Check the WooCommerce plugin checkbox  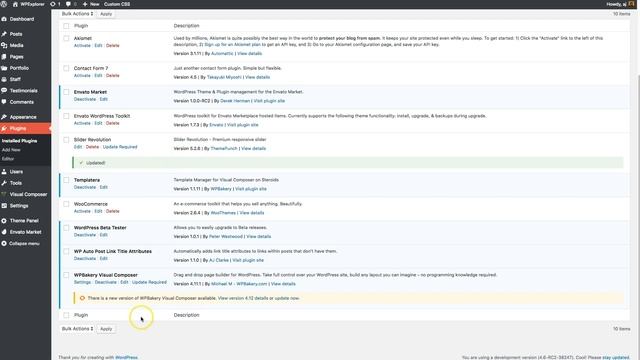[x=66, y=204]
